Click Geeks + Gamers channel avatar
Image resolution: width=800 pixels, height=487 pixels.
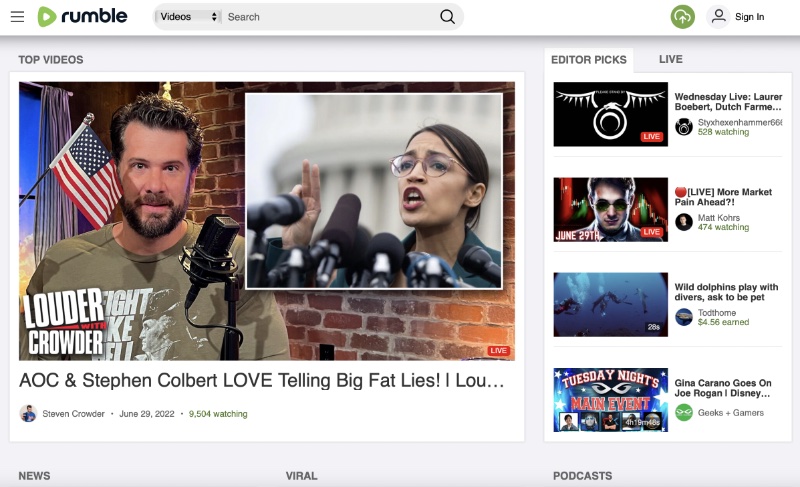(684, 412)
